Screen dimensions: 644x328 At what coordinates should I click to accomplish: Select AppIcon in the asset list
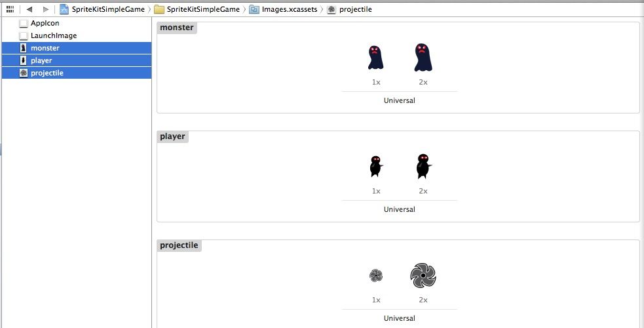(77, 24)
